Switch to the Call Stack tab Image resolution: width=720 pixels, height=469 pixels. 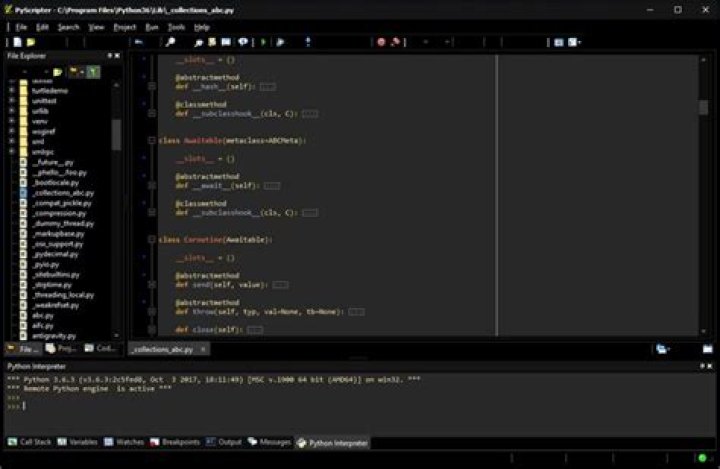pyautogui.click(x=30, y=442)
